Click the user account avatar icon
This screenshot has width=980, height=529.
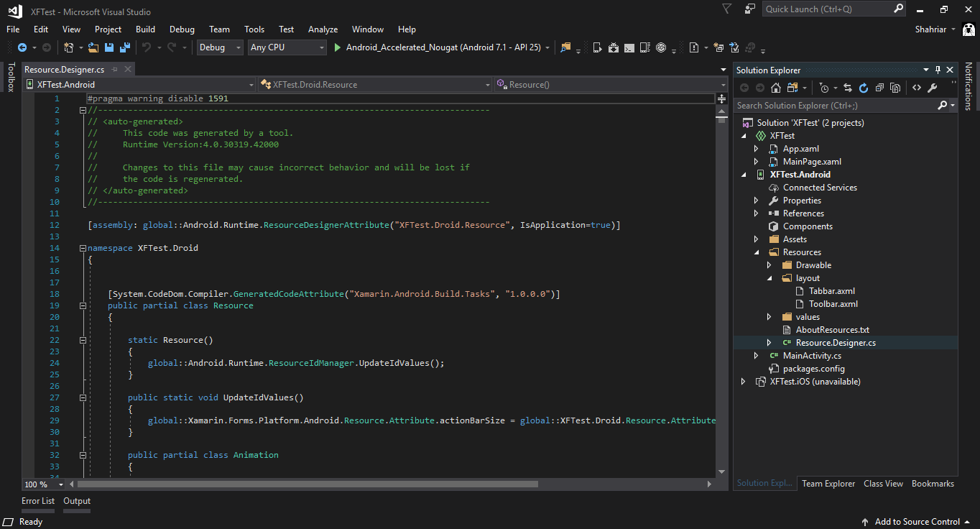point(969,29)
